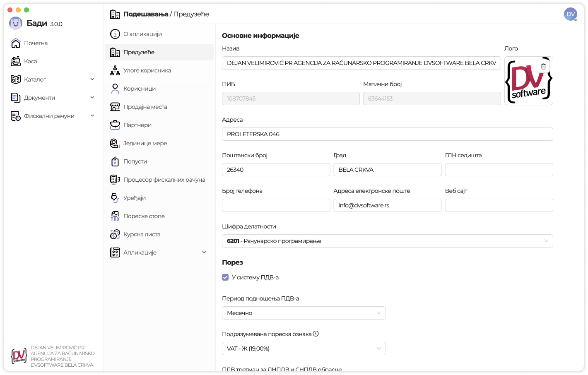Screen dimensions: 588x375
Task: Click the Курсна листа currency icon
Action: [115, 234]
